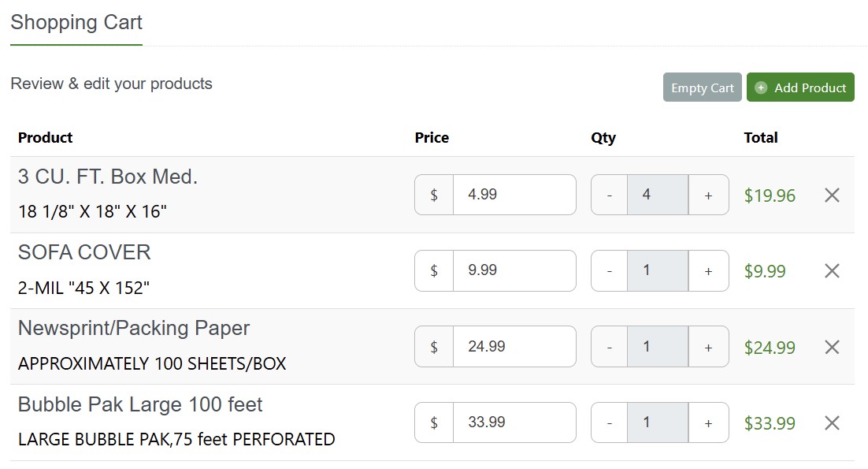Edit the 4.99 price field
Screen dimensions: 868x469
click(x=514, y=195)
